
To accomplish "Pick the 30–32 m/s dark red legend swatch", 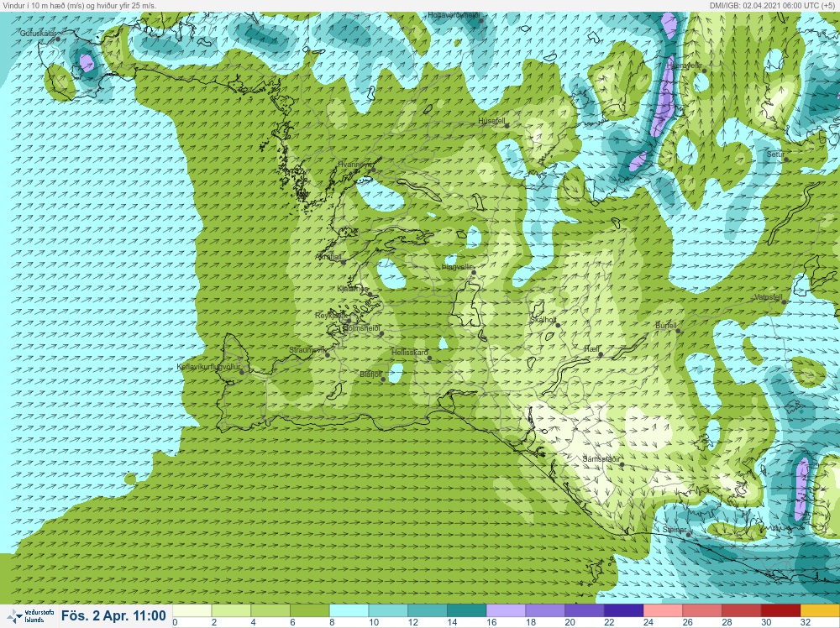I will 780,611.
